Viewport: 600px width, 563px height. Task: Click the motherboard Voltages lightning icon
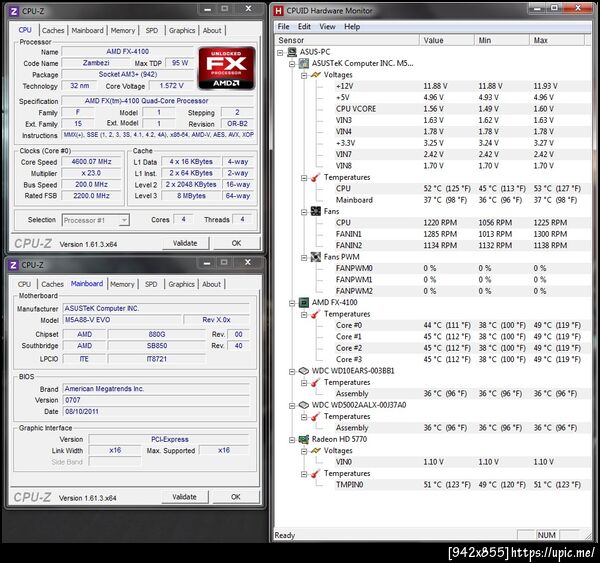click(316, 75)
